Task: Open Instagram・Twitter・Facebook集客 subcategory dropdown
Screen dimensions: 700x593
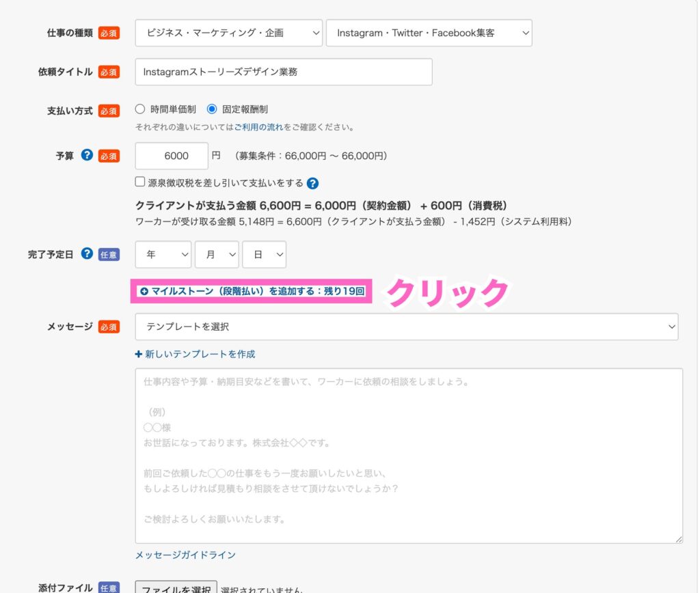Action: [429, 33]
